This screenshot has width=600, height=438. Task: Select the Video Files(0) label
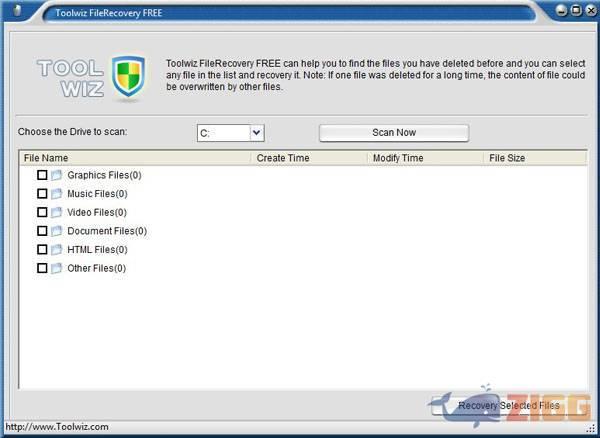(97, 212)
